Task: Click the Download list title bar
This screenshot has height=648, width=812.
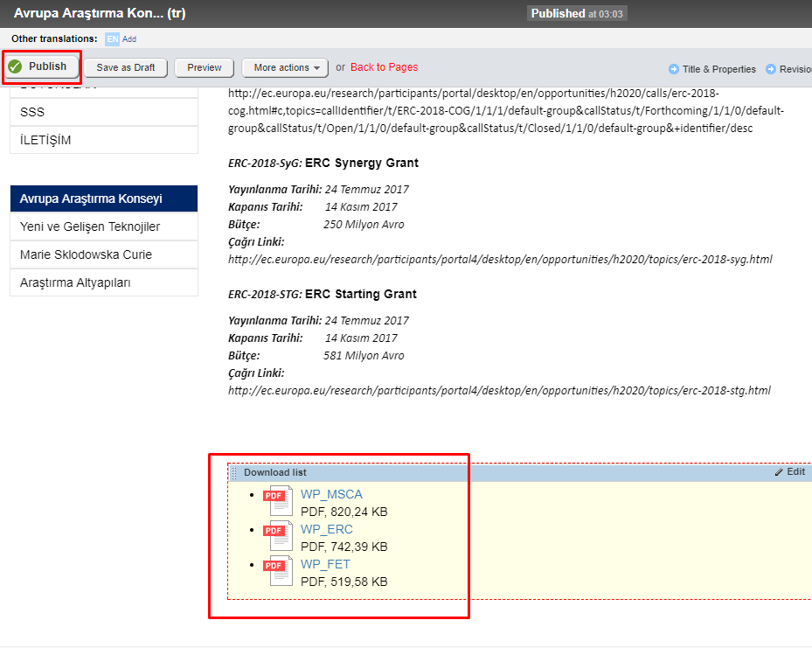Action: click(x=519, y=473)
